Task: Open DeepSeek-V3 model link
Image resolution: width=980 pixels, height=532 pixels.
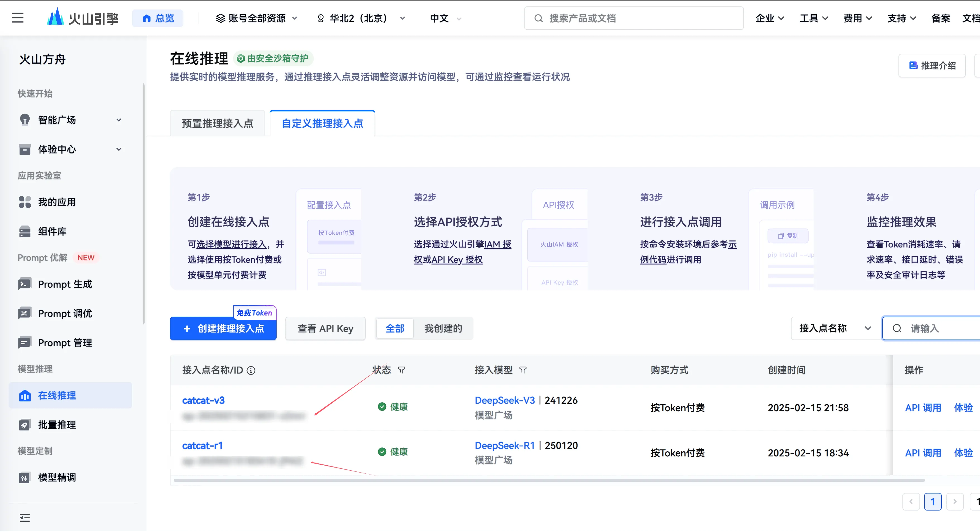Action: [505, 400]
